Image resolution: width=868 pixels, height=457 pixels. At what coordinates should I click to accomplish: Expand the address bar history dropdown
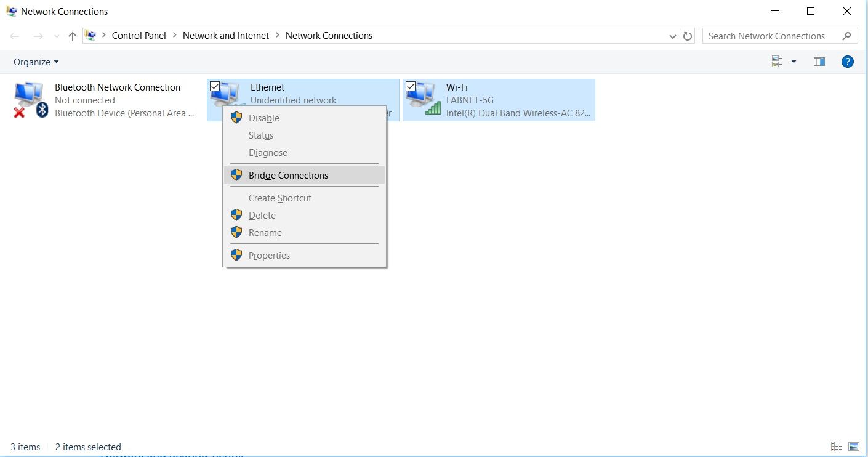[672, 36]
